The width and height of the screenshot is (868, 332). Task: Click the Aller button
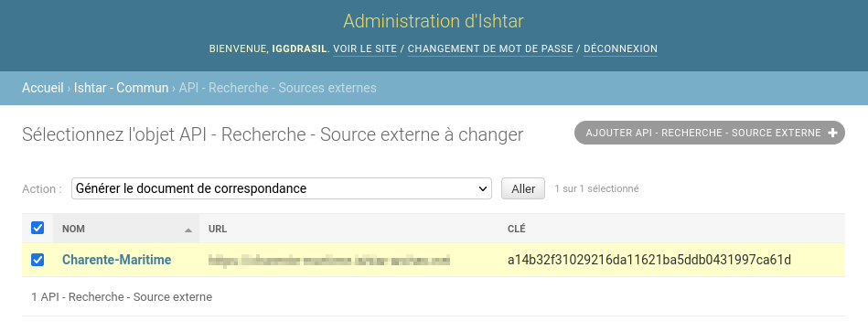523,188
